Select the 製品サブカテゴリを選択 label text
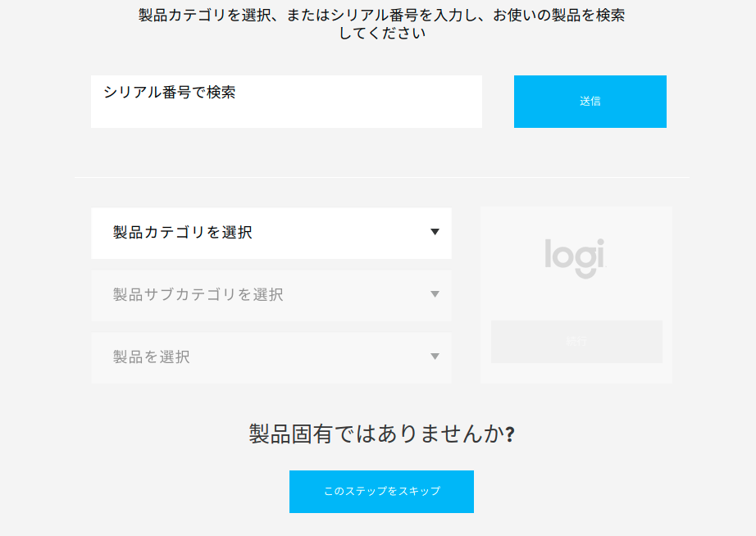This screenshot has width=756, height=536. [x=198, y=295]
